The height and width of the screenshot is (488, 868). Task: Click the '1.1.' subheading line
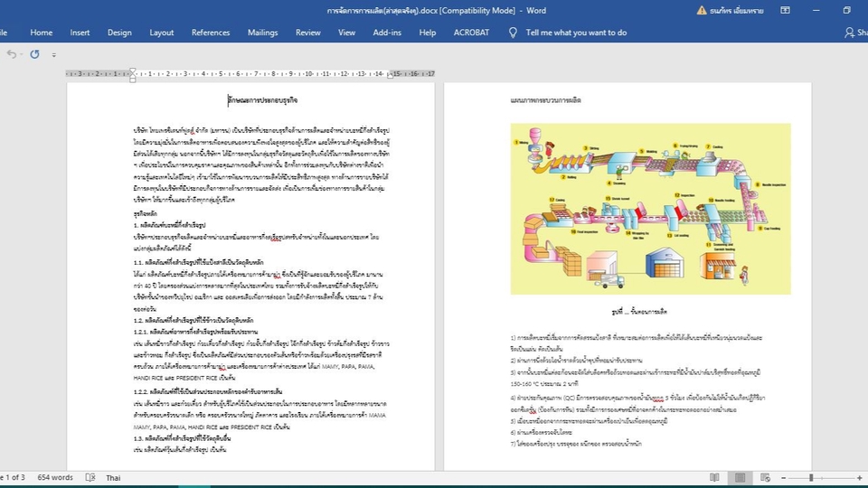tap(198, 262)
